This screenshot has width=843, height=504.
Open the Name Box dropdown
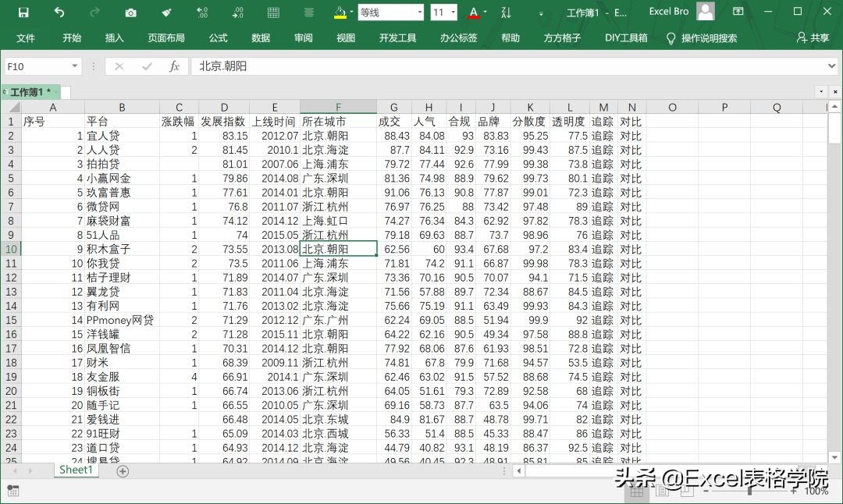point(75,66)
